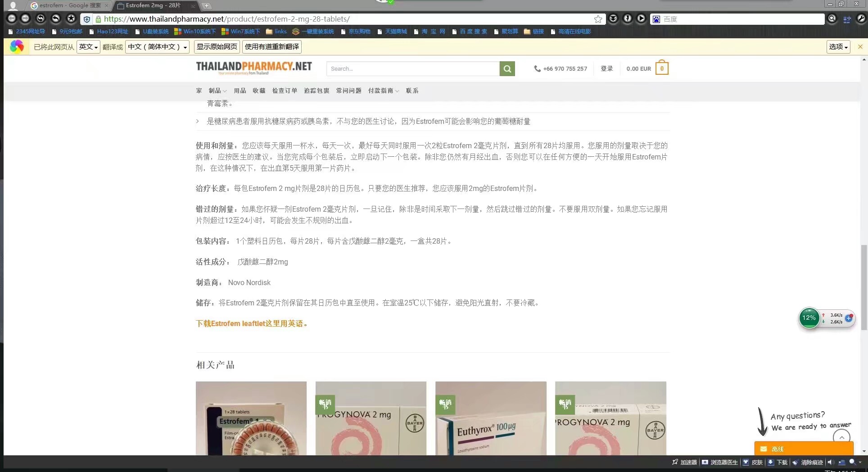Click the page vertical scrollbar thumb
This screenshot has height=472, width=868.
coord(863,287)
